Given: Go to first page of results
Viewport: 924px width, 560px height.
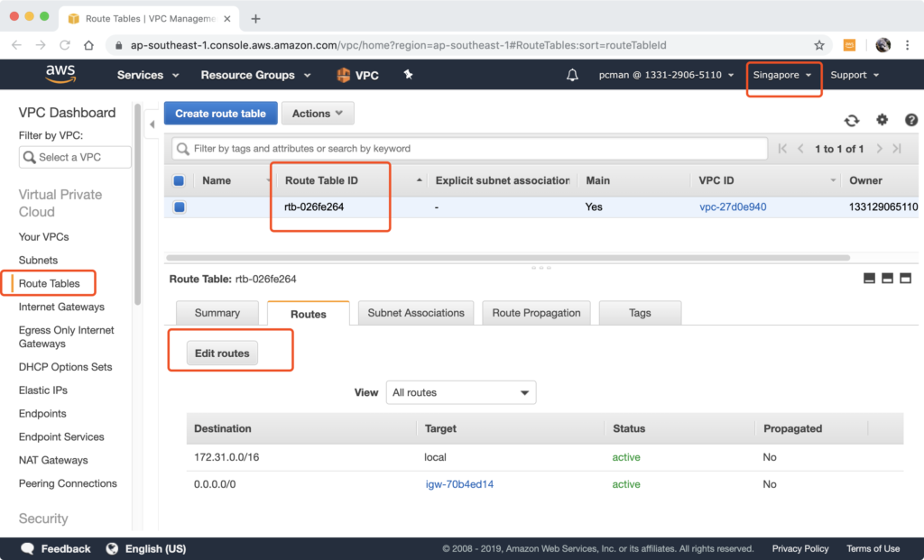Looking at the screenshot, I should click(782, 149).
